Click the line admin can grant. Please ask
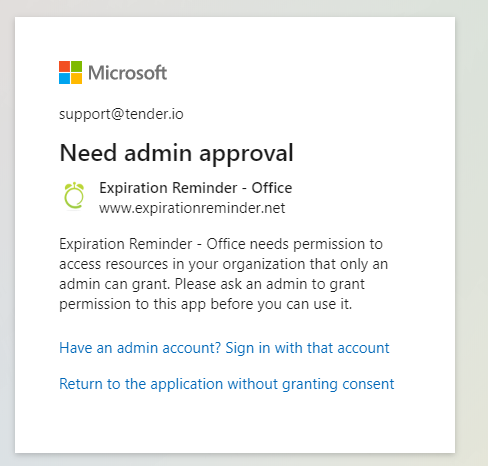This screenshot has height=466, width=488. (x=212, y=284)
